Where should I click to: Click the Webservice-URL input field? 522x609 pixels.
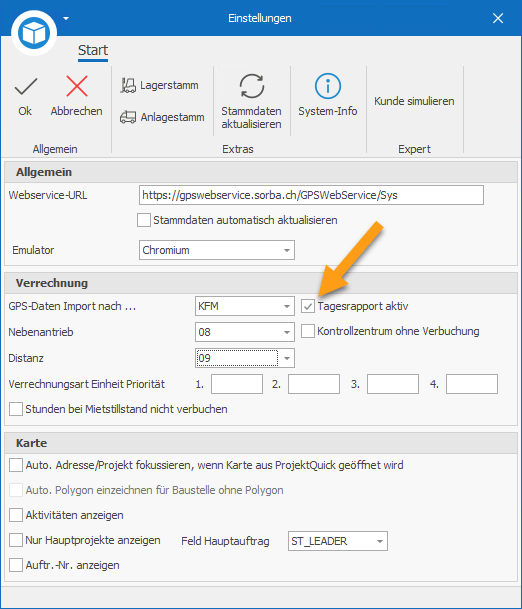[311, 195]
